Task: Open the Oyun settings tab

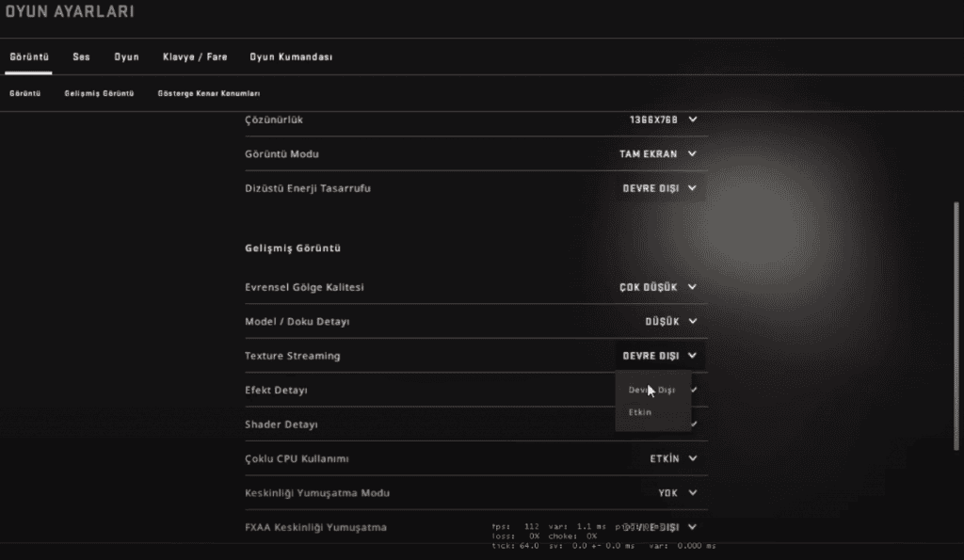Action: coord(126,56)
